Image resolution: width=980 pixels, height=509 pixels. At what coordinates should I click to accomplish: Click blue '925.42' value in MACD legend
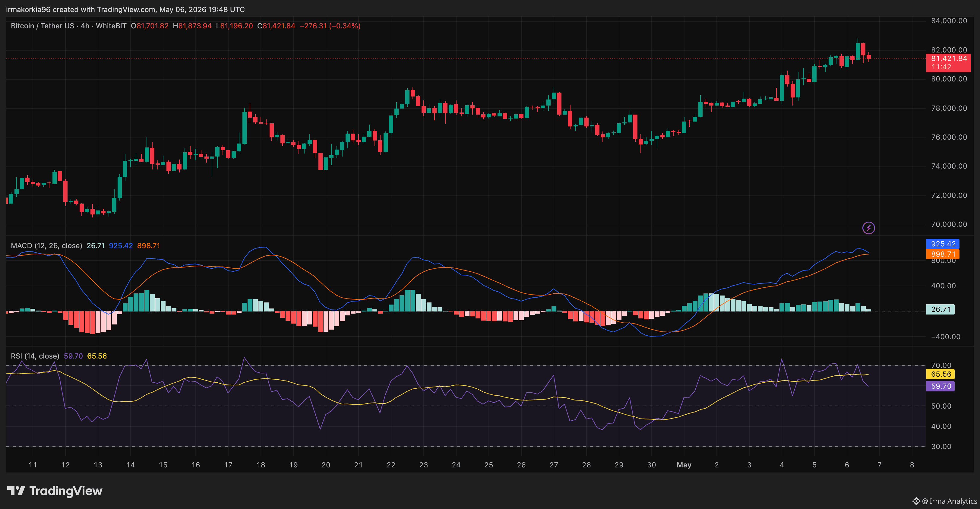[x=121, y=246]
